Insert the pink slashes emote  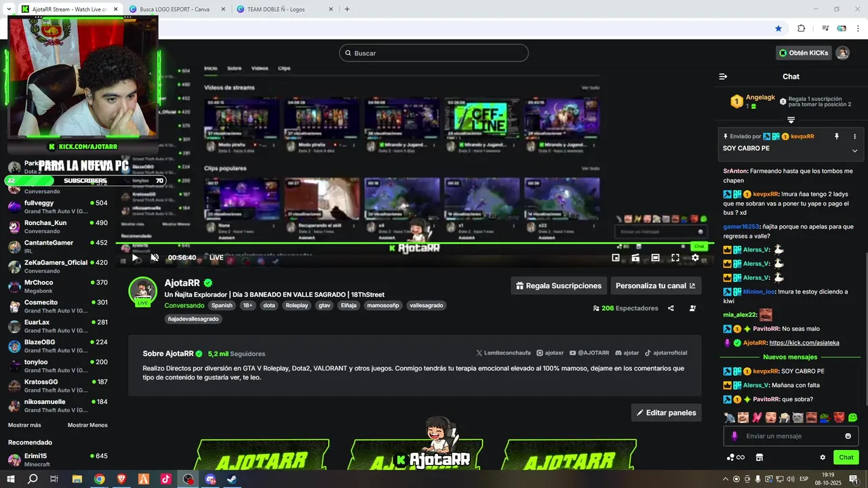[756, 418]
